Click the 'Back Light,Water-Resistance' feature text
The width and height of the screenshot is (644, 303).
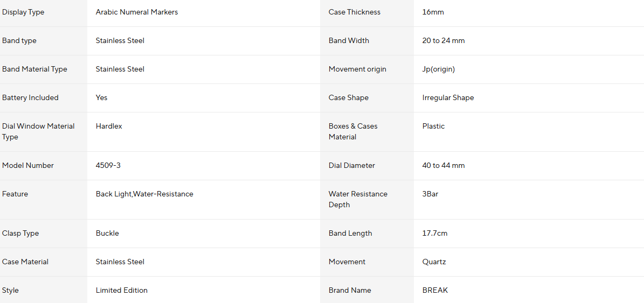pyautogui.click(x=144, y=194)
